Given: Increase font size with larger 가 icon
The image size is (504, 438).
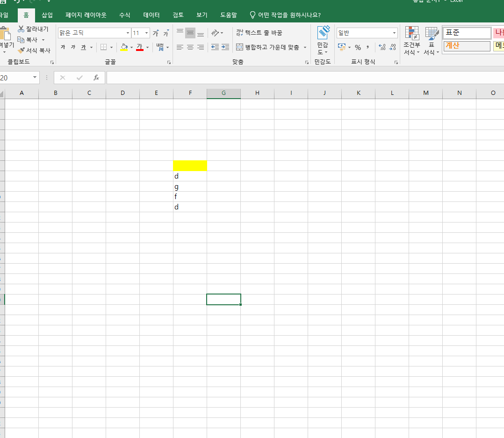Looking at the screenshot, I should point(156,33).
